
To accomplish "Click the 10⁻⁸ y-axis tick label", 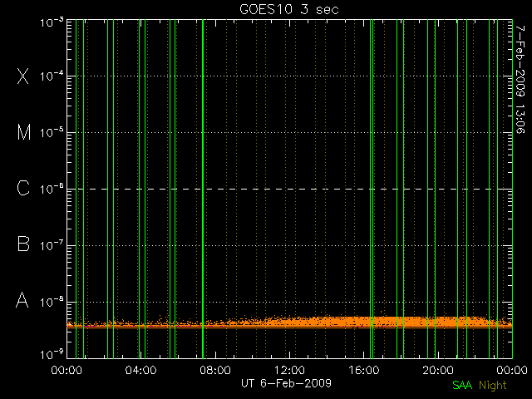I will (x=52, y=302).
